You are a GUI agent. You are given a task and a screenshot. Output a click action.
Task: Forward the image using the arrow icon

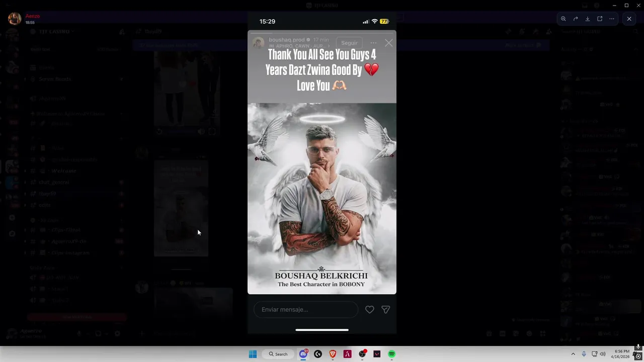point(576,19)
